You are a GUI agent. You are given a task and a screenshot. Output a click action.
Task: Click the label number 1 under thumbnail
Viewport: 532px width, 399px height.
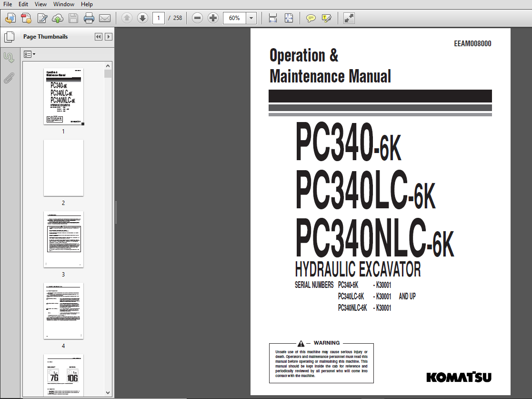pos(63,132)
